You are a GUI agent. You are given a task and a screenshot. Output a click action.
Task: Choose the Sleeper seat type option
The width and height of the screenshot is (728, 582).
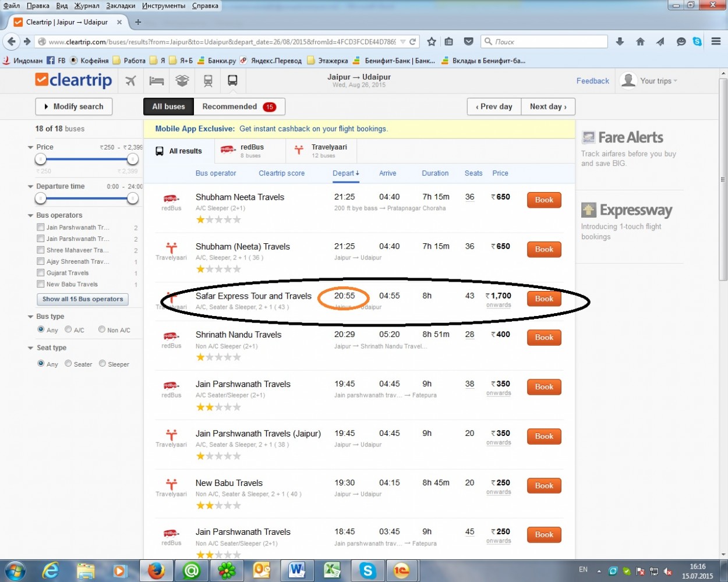pos(103,364)
